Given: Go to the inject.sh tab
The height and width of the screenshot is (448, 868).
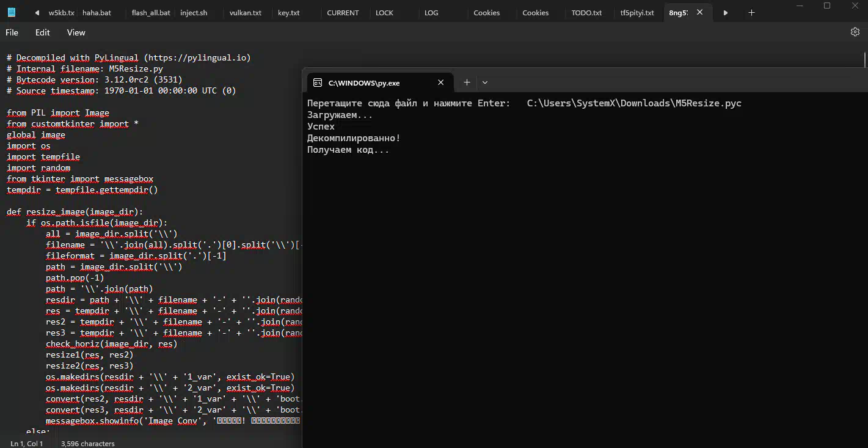Looking at the screenshot, I should click(x=194, y=13).
